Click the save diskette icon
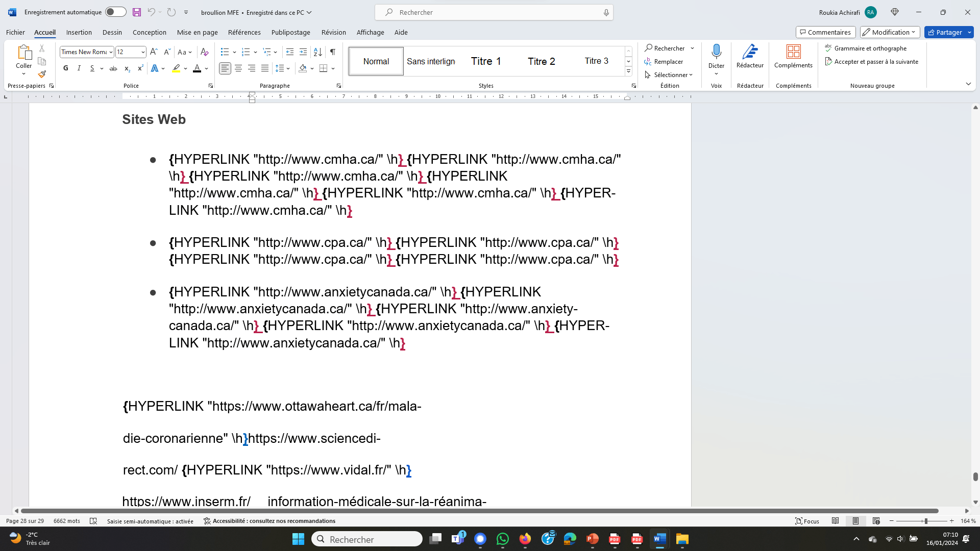Image resolution: width=980 pixels, height=551 pixels. [137, 12]
